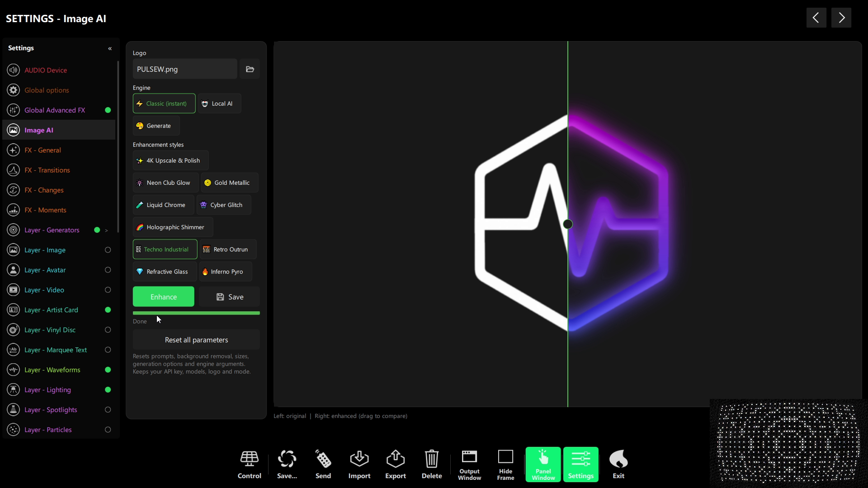Disable the Layer - Artist Card toggle
Image resolution: width=868 pixels, height=488 pixels.
pos(108,310)
